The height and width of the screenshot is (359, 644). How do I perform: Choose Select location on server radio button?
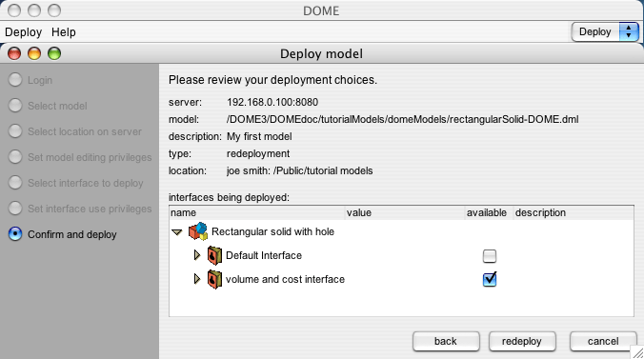[x=15, y=131]
